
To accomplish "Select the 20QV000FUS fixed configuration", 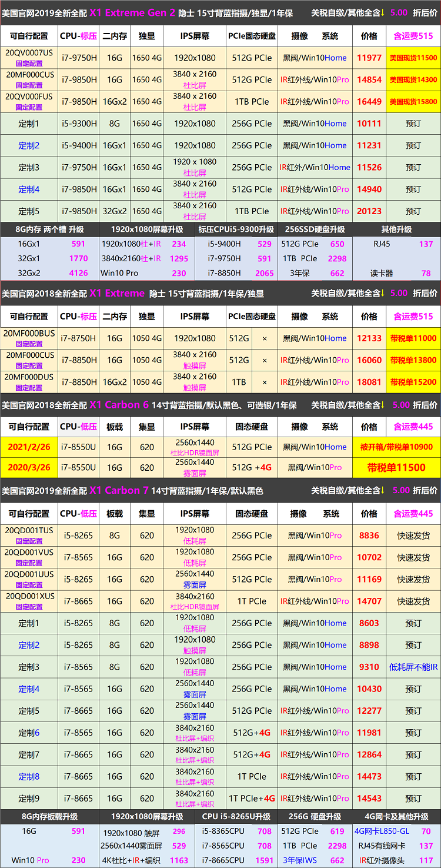I will point(29,101).
